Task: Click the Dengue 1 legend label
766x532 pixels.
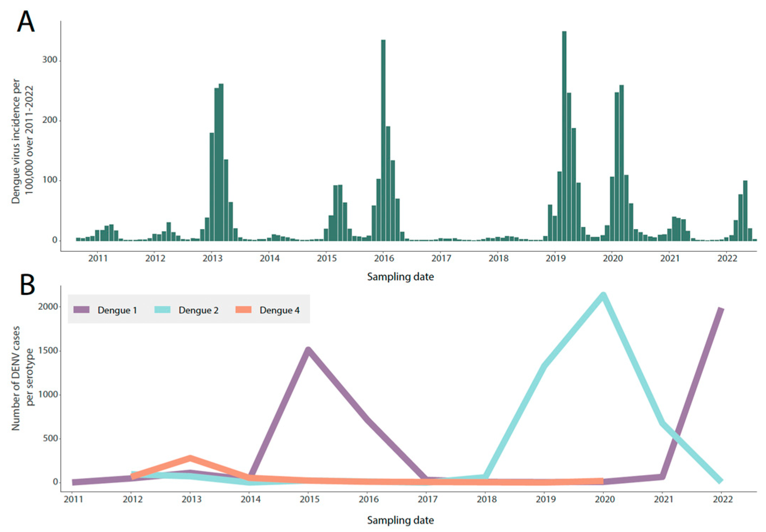Action: click(117, 310)
